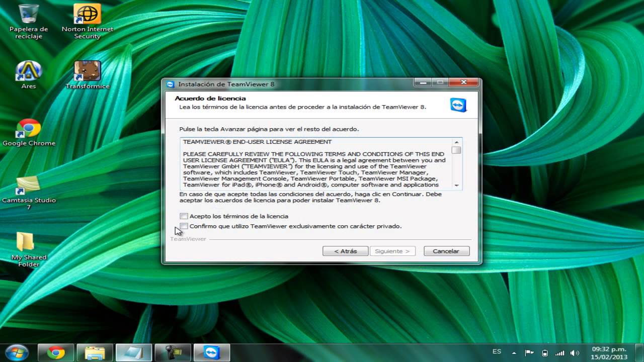This screenshot has width=644, height=362.
Task: Open Chrome from the taskbar
Action: pyautogui.click(x=56, y=352)
